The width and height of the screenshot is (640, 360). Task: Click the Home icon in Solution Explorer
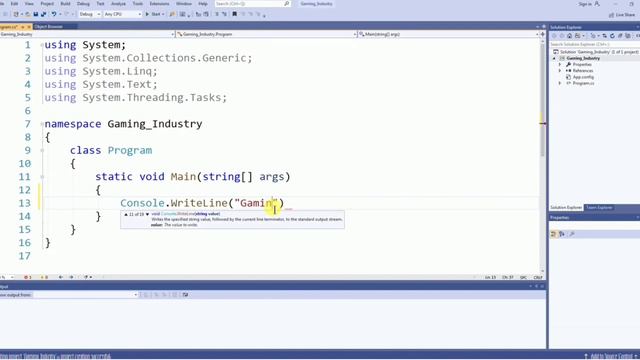coord(569,36)
